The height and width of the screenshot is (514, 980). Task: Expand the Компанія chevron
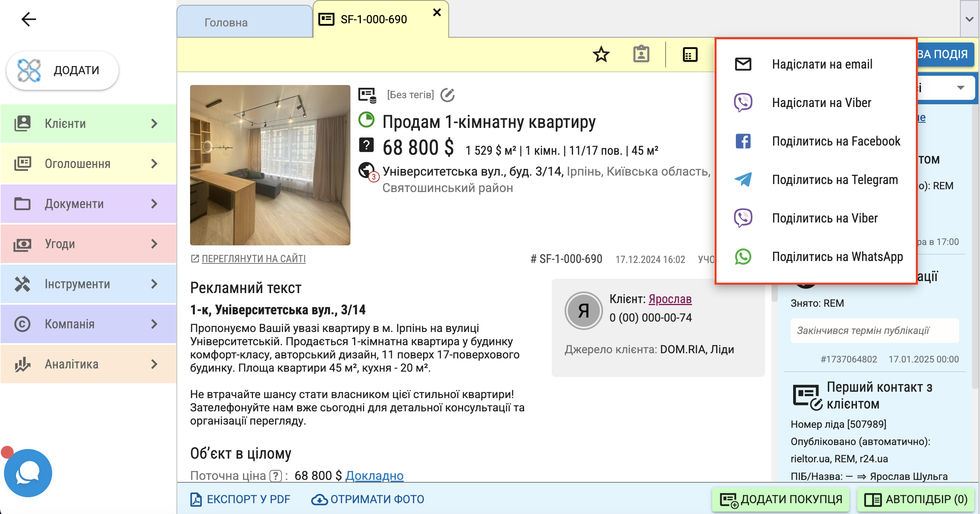coord(154,324)
